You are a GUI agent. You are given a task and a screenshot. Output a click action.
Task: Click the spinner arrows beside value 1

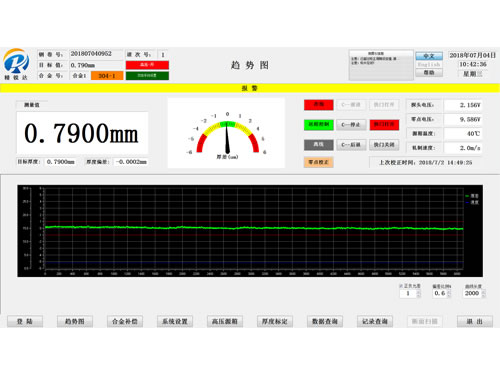pyautogui.click(x=419, y=294)
